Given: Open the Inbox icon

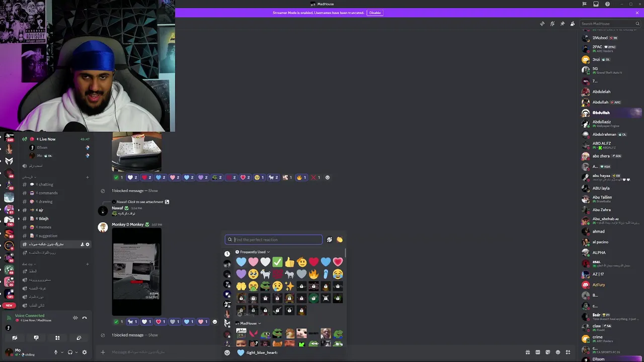Looking at the screenshot, I should (596, 4).
